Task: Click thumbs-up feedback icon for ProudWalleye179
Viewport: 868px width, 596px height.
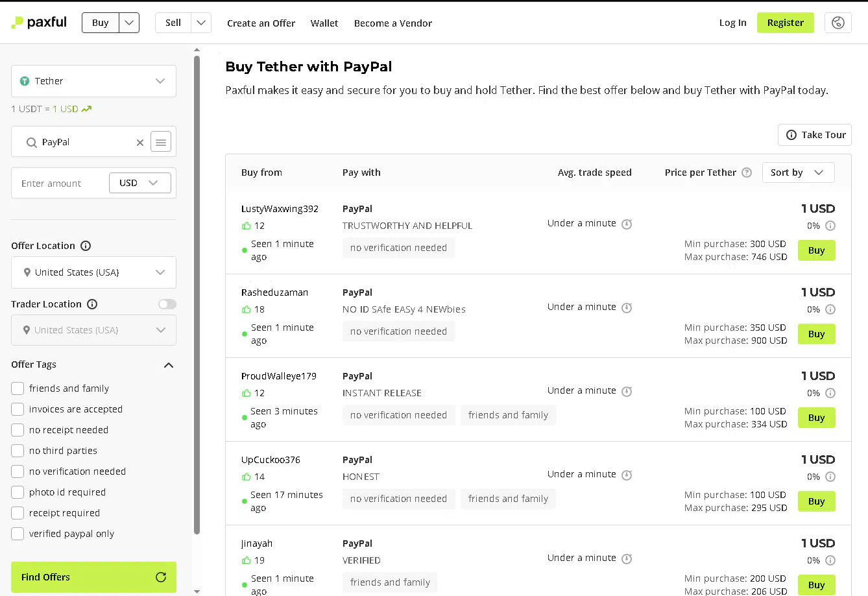Action: coord(246,393)
